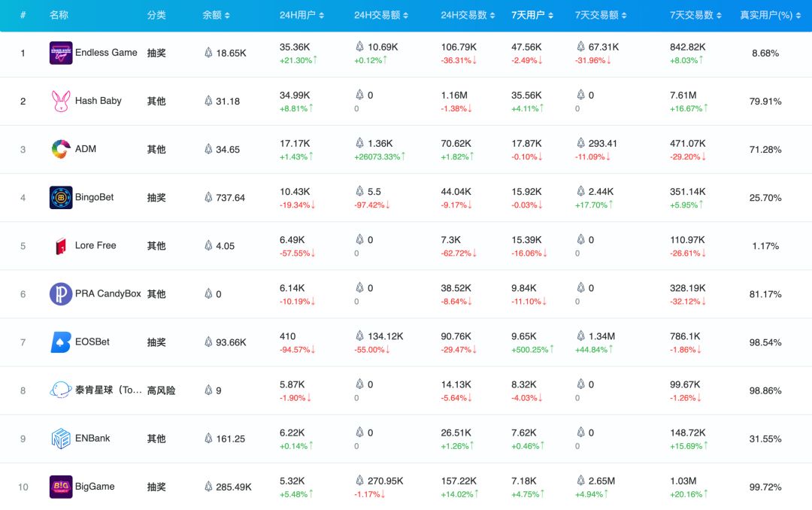812x510 pixels.
Task: Sort table by 余额 column
Action: tap(216, 15)
